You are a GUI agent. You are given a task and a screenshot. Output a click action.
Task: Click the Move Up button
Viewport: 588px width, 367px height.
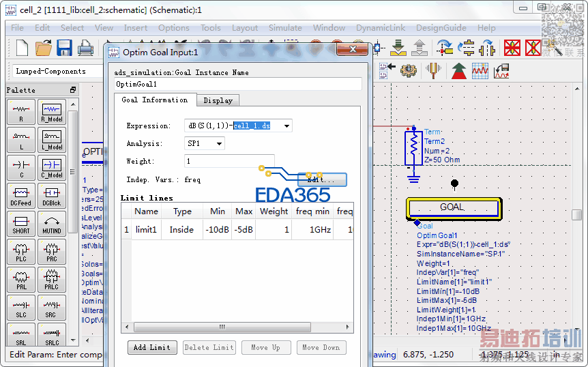tap(266, 347)
